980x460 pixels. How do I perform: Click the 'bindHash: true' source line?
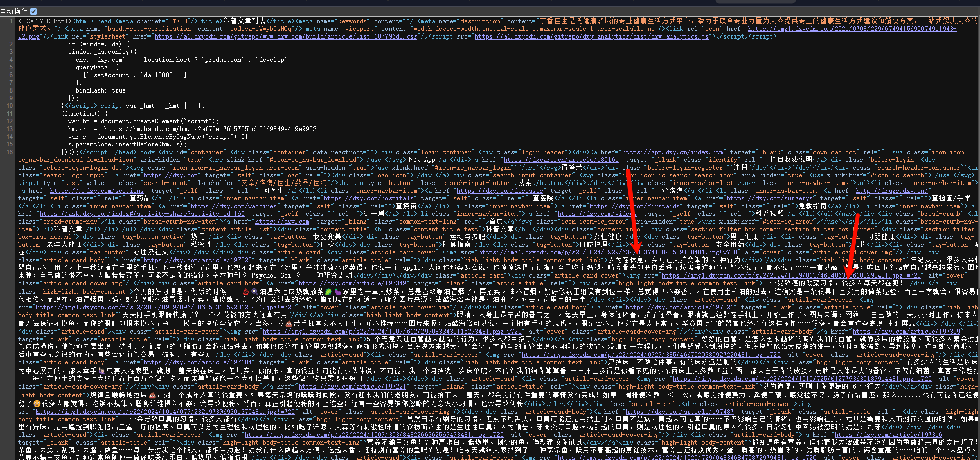tap(100, 90)
